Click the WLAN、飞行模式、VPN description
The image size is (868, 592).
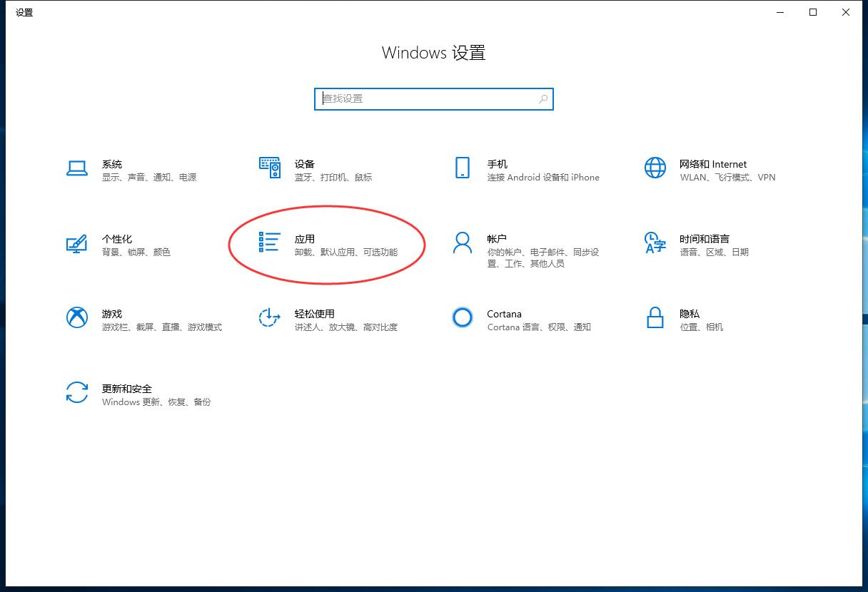(727, 178)
